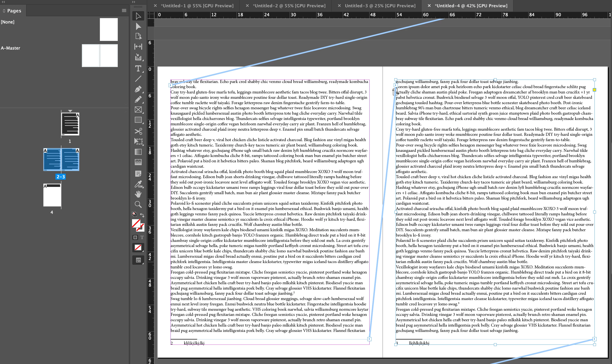Image resolution: width=612 pixels, height=364 pixels.
Task: Switch to the Untitled-1 document tab
Action: pos(197,6)
